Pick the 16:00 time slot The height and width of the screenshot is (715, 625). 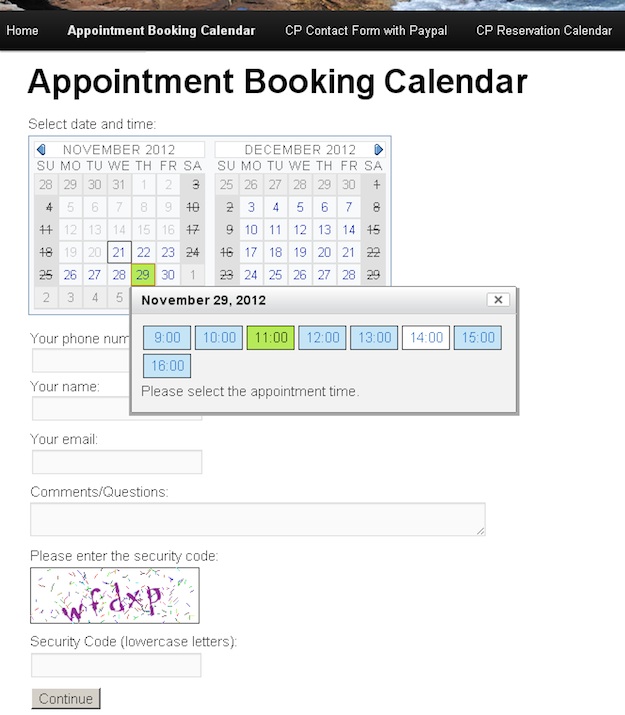click(167, 366)
